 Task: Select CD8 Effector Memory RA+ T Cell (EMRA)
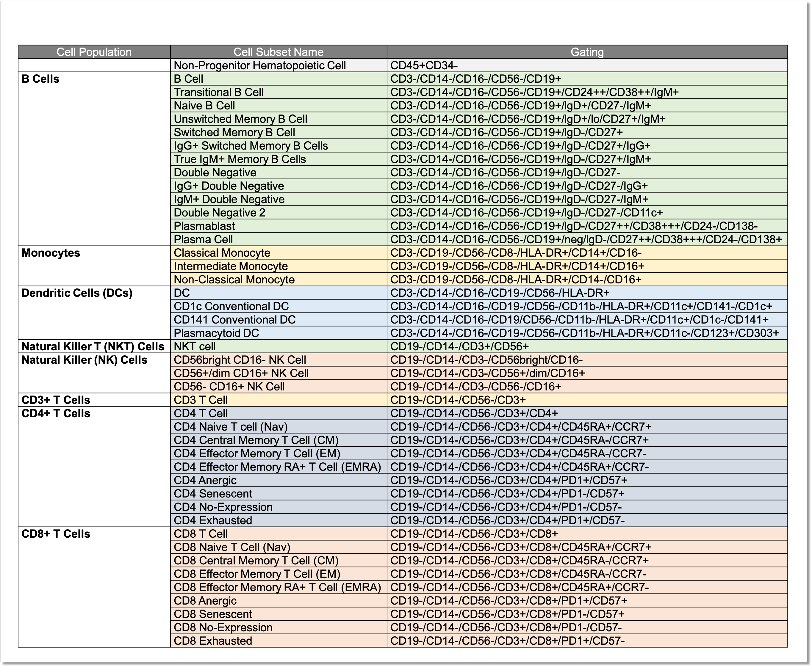[277, 588]
